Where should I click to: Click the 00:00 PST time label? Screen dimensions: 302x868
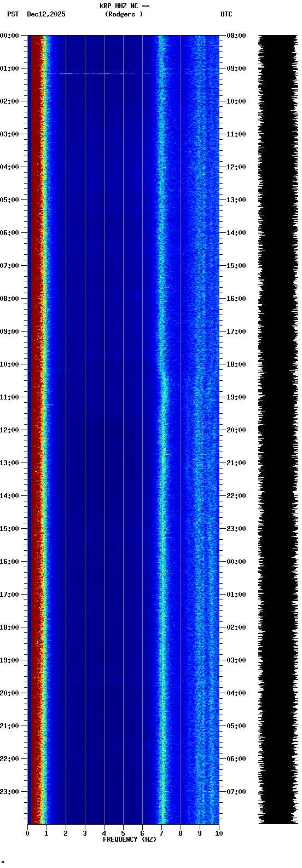coord(9,36)
